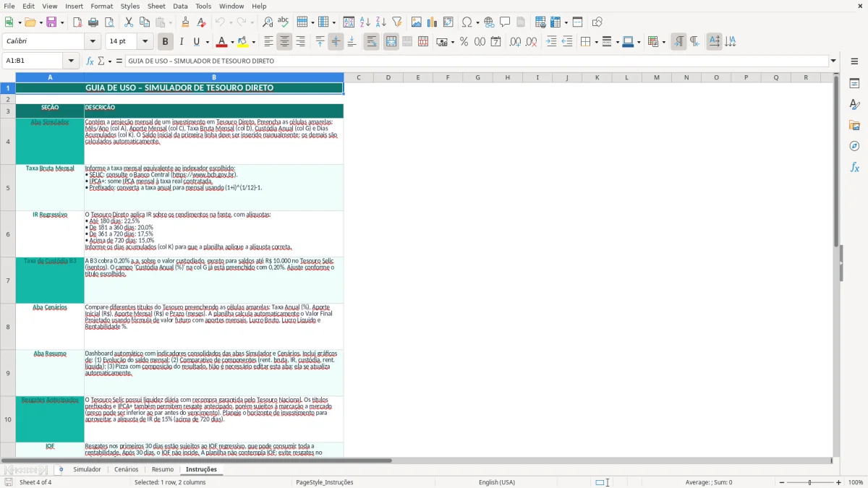Increase indent icon
Viewport: 868px width, 488px height.
point(551,42)
